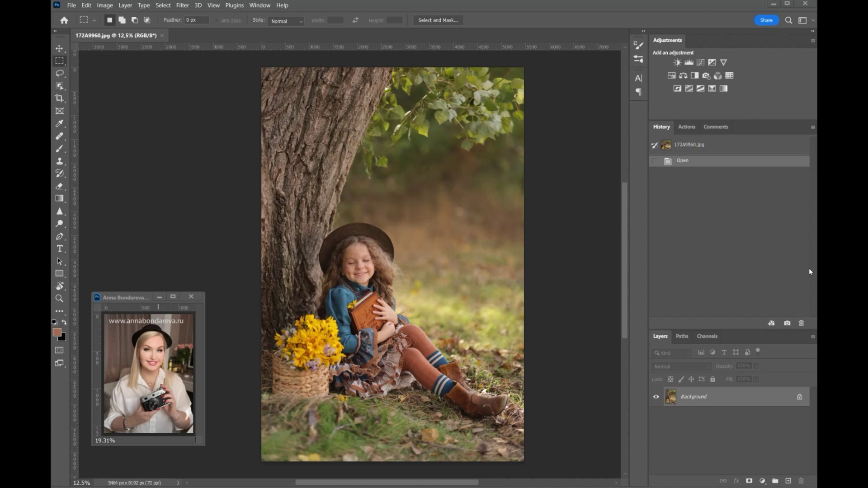
Task: Swap foreground and background colors
Action: pyautogui.click(x=64, y=322)
